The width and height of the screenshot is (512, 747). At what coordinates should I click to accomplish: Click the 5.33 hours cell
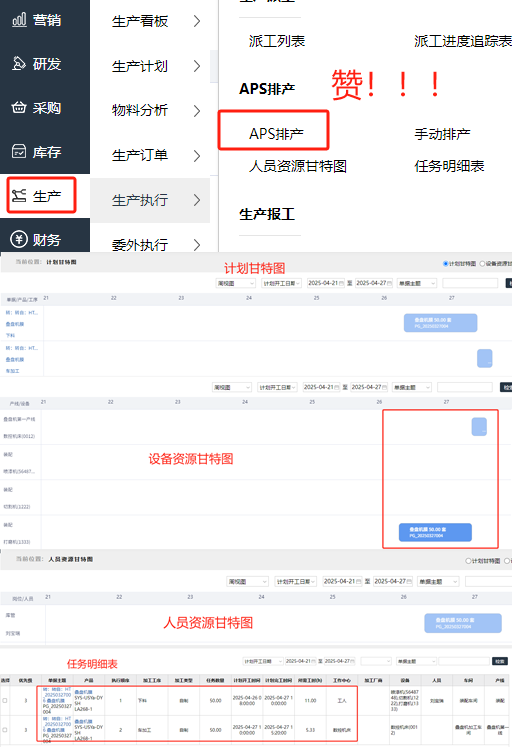310,729
